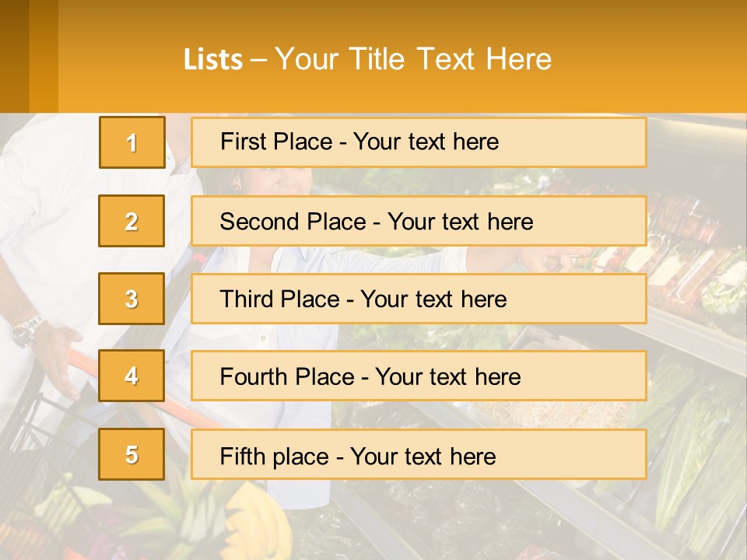
Task: Select the First Place text bar
Action: 419,142
